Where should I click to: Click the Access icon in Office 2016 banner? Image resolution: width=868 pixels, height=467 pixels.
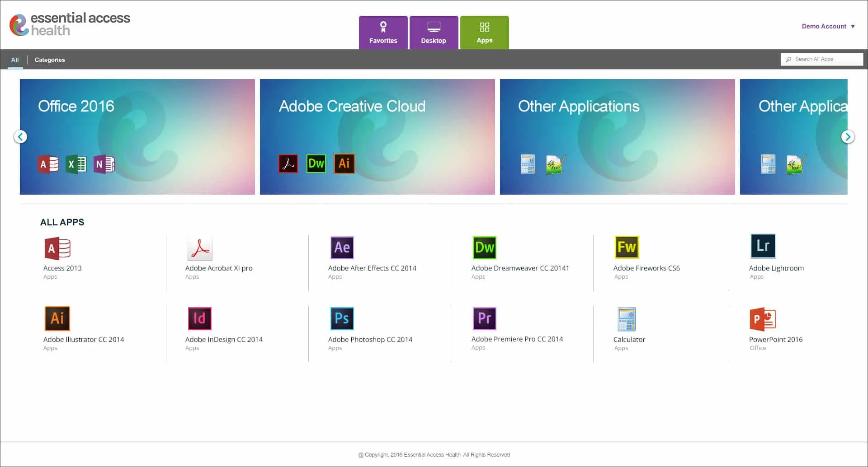click(48, 164)
